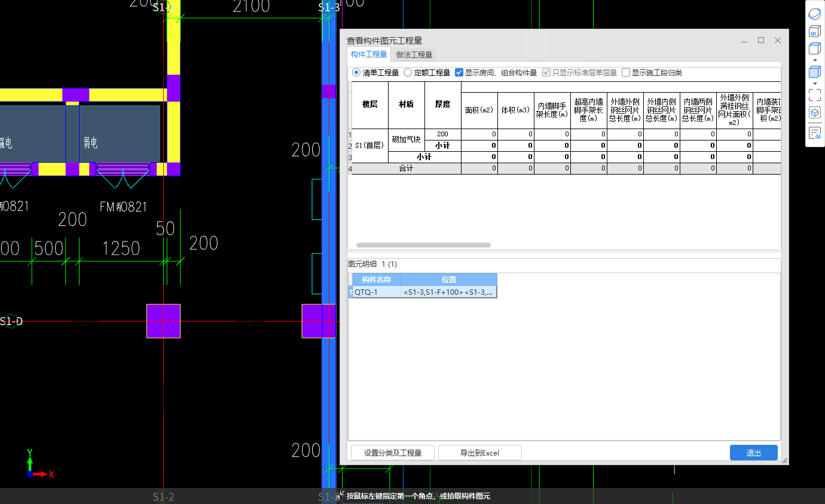Maximize the 查看构件图元工程量 dialog
Viewport: 825px width, 504px height.
click(x=761, y=41)
